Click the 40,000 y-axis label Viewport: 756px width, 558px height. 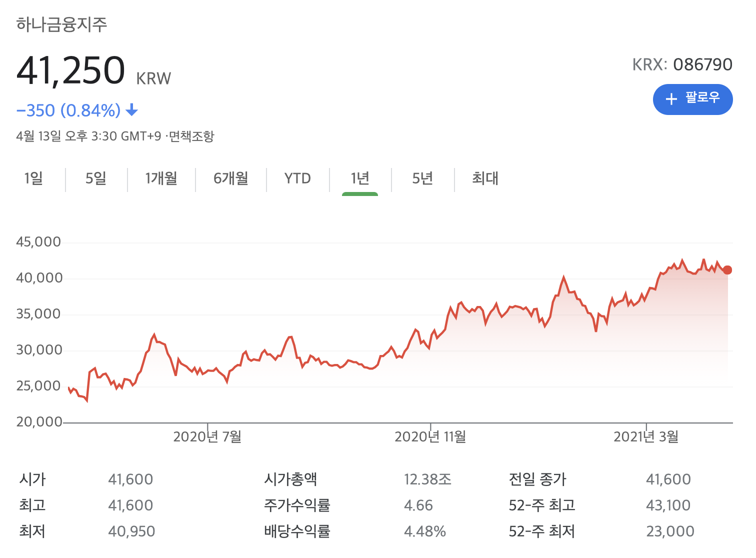pos(39,278)
